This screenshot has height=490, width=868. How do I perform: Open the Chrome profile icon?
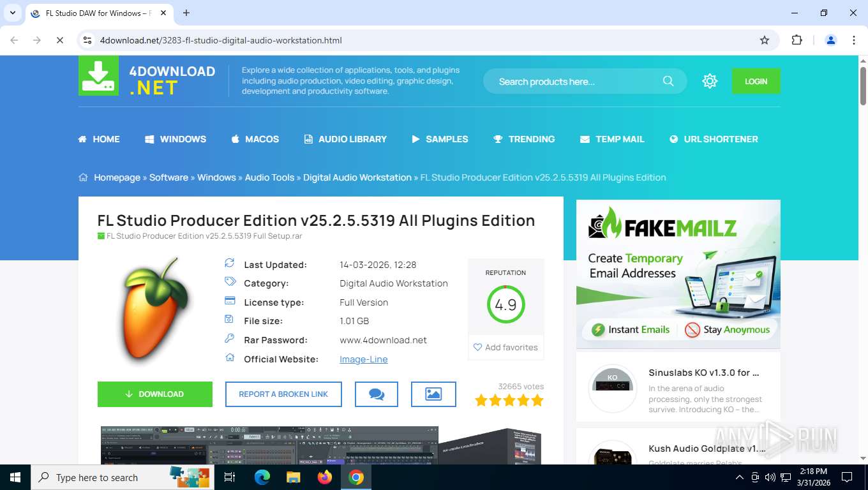[x=831, y=40]
